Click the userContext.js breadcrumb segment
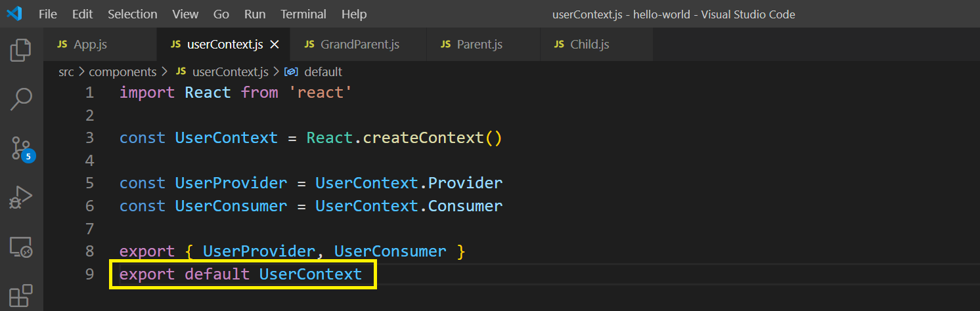The height and width of the screenshot is (311, 980). (x=230, y=72)
